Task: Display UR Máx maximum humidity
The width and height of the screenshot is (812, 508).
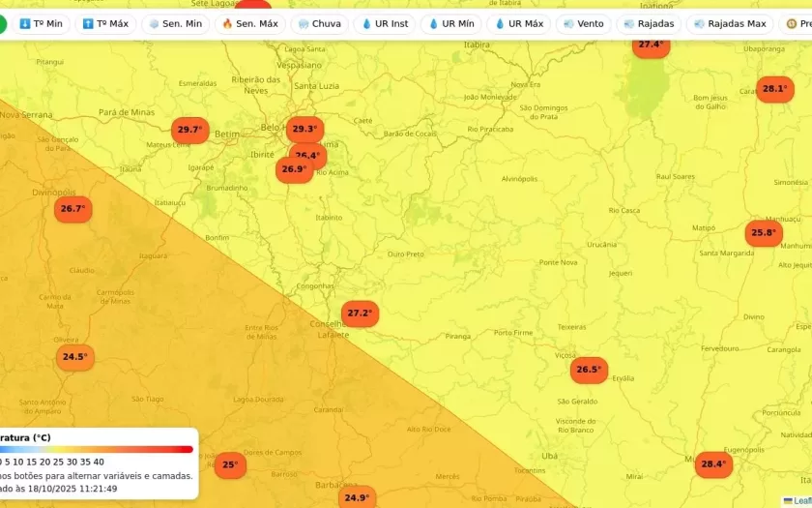Action: click(518, 23)
